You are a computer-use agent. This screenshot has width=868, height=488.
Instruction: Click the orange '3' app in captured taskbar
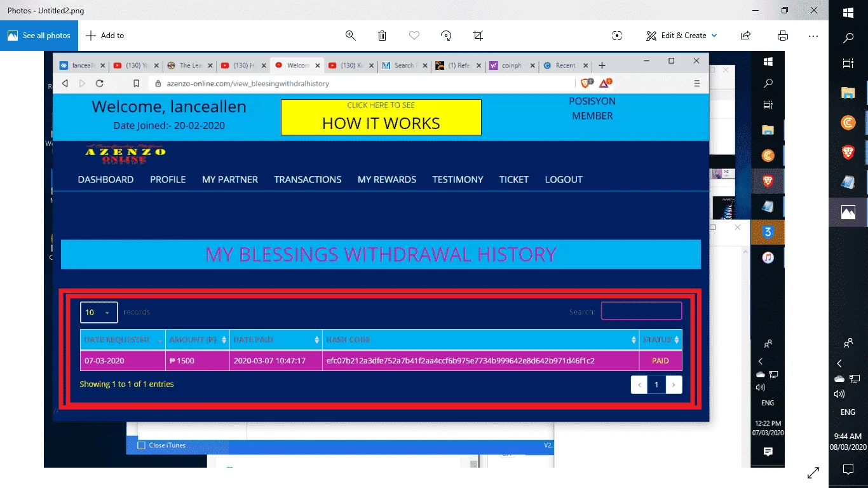[768, 232]
